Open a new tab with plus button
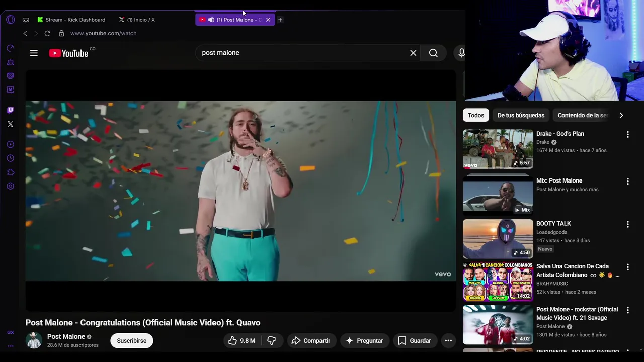Image resolution: width=644 pixels, height=362 pixels. coord(280,20)
